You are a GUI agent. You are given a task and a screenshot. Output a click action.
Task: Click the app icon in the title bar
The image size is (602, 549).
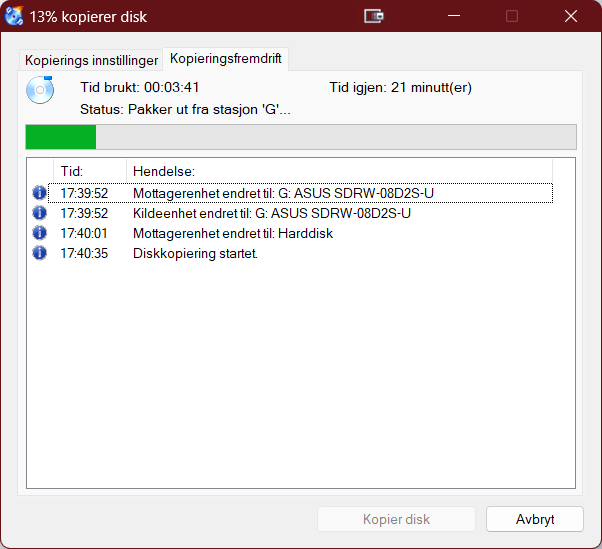(15, 16)
